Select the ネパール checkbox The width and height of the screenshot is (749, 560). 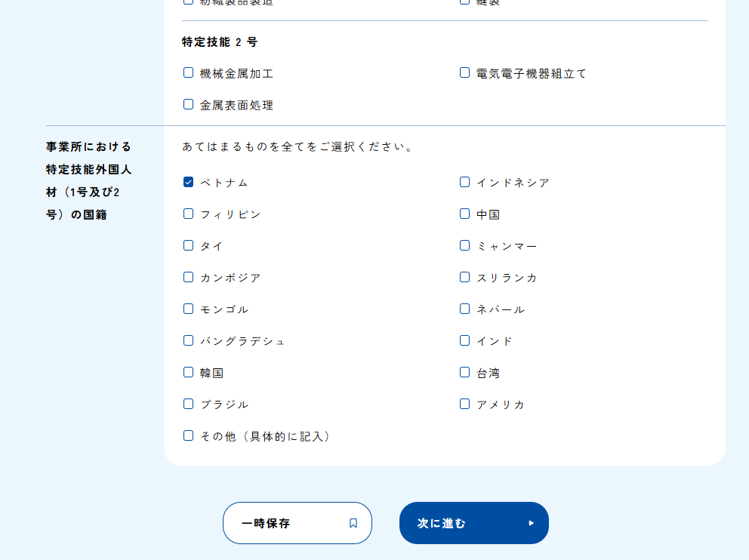coord(465,309)
